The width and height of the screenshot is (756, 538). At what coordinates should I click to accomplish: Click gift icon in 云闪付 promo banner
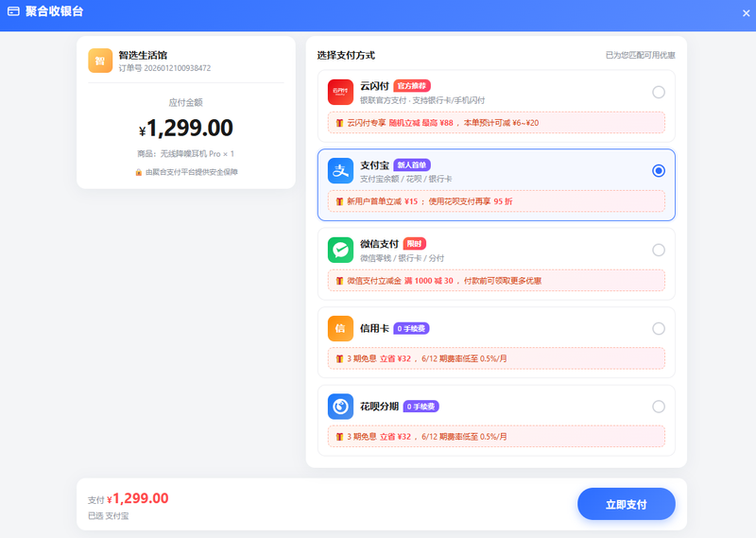coord(339,123)
